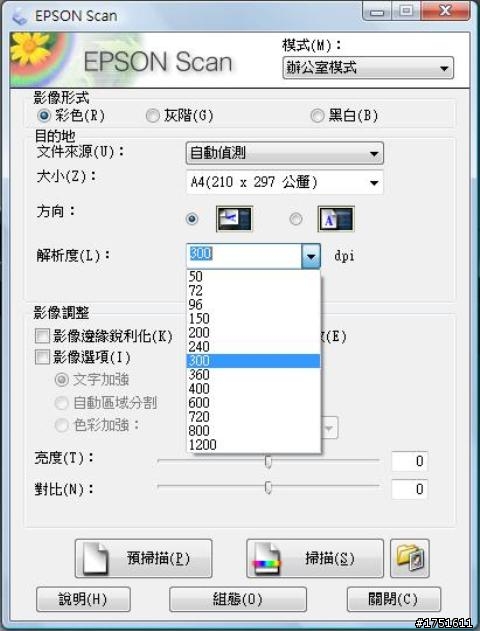Choose highlighted 300 dpi list entry
Screen dimensions: 480x631
click(253, 361)
